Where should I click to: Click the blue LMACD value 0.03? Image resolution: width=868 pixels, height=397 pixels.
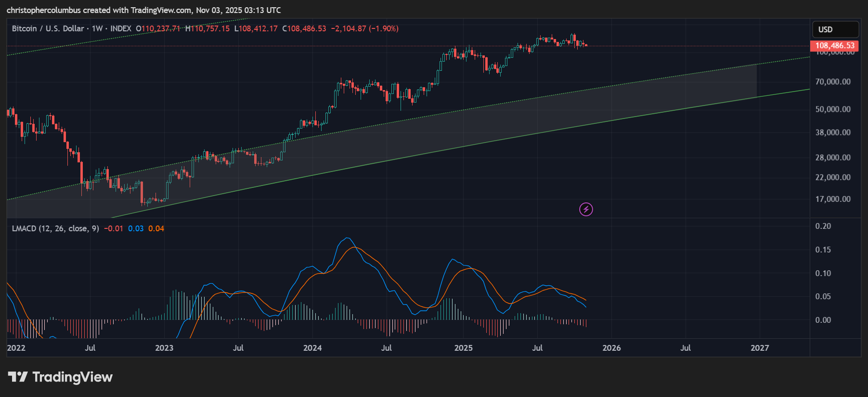point(136,228)
